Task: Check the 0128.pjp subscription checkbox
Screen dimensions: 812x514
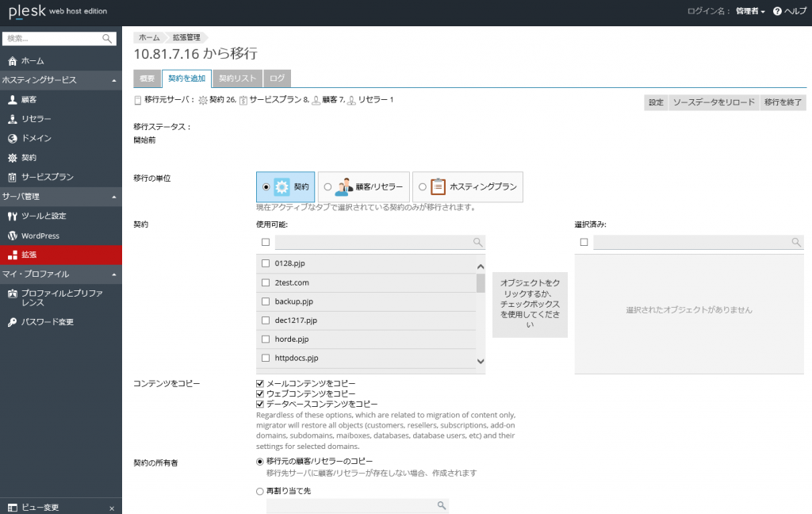Action: pos(267,263)
